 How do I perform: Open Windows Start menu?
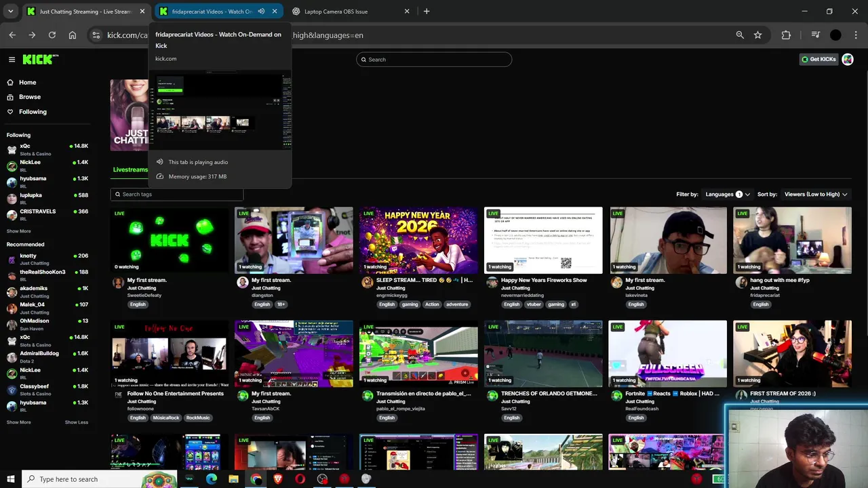(10, 479)
